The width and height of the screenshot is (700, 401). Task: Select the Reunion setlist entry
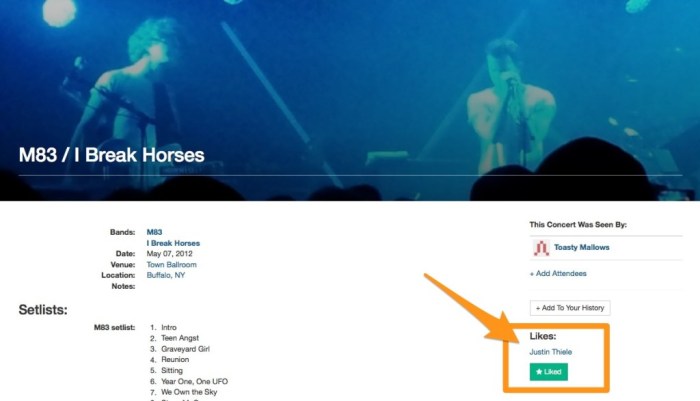[175, 360]
